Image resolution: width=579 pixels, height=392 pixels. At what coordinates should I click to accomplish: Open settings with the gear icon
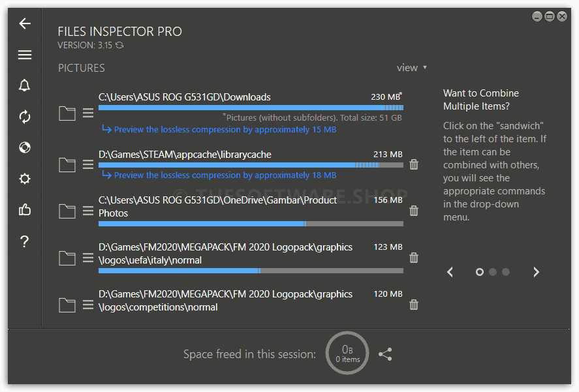(25, 179)
